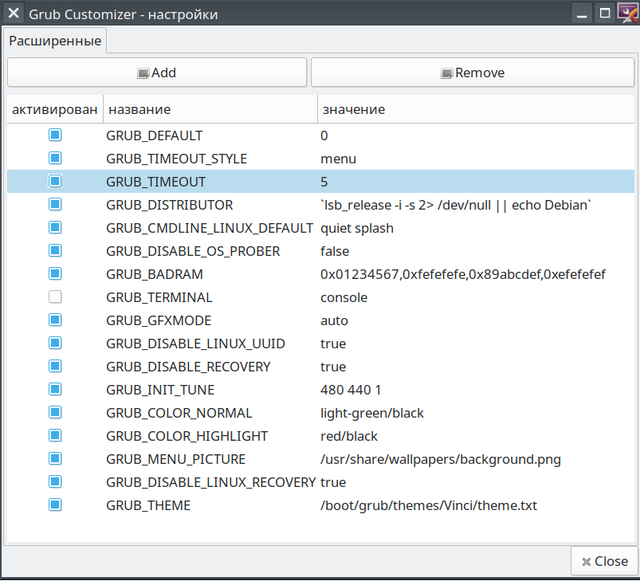Click the 'light-green/black' color value
This screenshot has width=640, height=585.
pos(372,413)
